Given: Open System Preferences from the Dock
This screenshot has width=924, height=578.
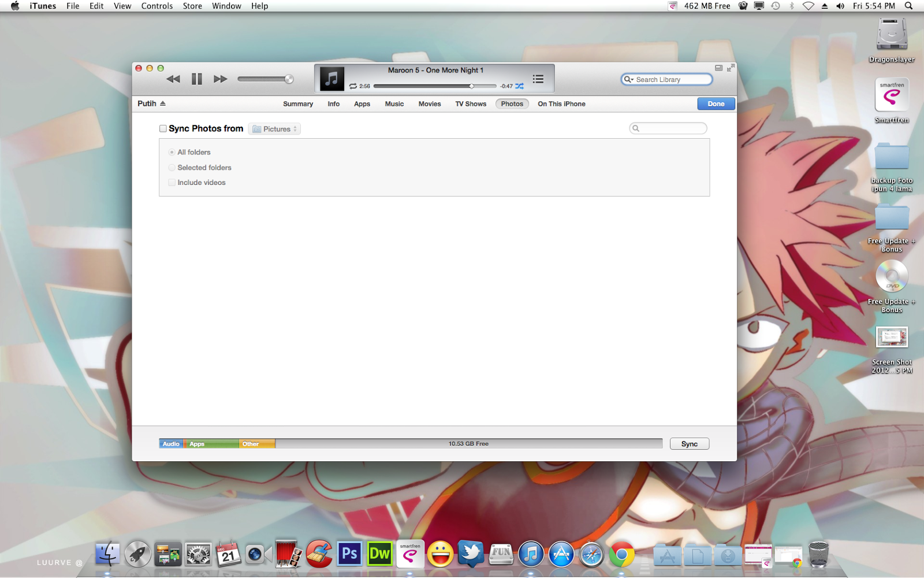Looking at the screenshot, I should click(x=198, y=554).
